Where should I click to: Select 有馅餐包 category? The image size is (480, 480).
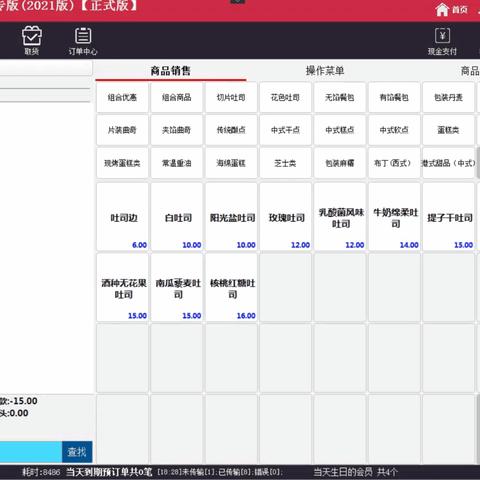(394, 98)
